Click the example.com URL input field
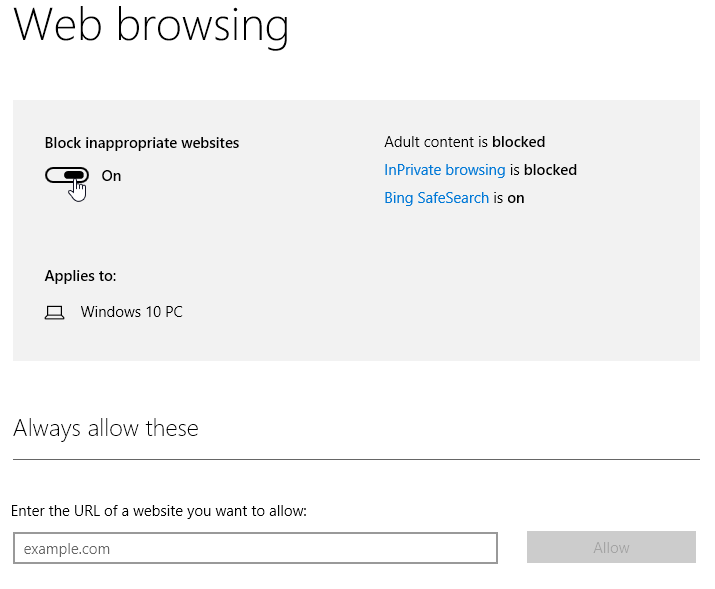The width and height of the screenshot is (715, 589). tap(255, 548)
